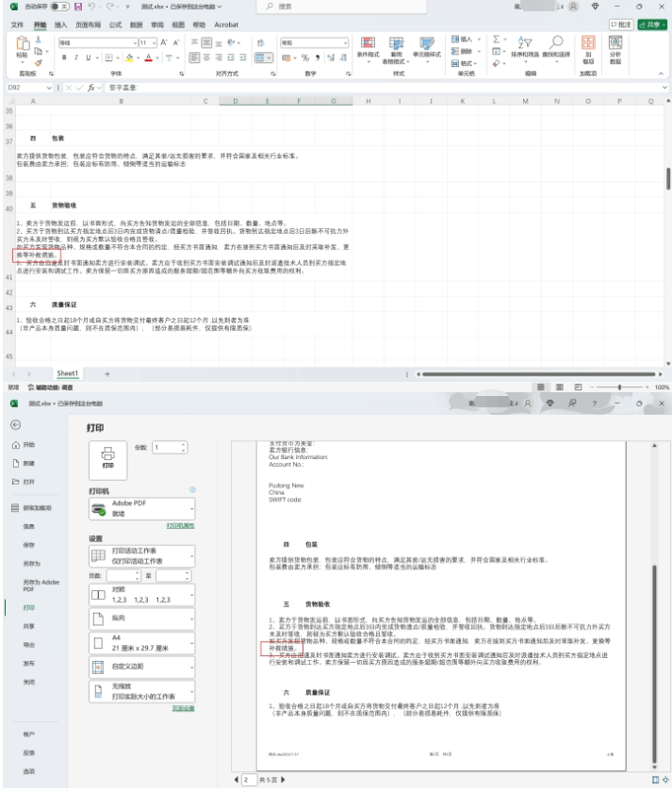672x792 pixels.
Task: Toggle Merge and Center button
Action: (x=260, y=58)
